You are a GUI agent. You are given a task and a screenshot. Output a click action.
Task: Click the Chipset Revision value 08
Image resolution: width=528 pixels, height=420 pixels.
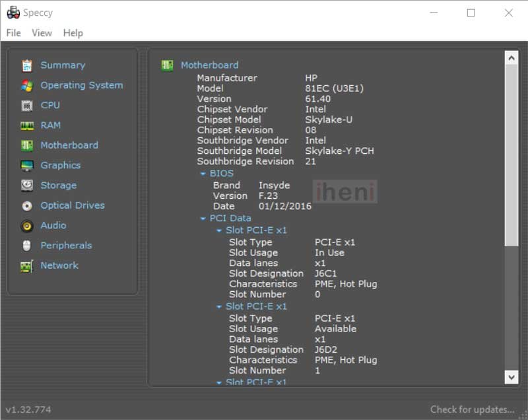click(310, 130)
